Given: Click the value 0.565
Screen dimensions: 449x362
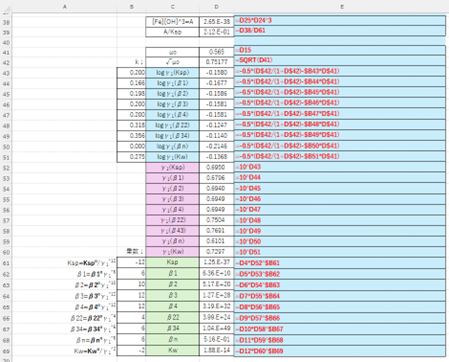Looking at the screenshot, I should (x=217, y=52).
